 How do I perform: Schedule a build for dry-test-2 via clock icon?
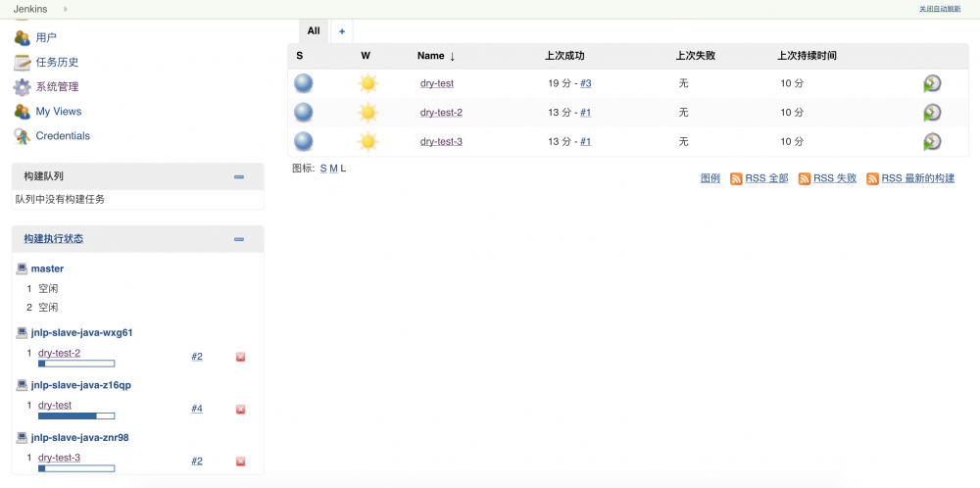point(932,113)
